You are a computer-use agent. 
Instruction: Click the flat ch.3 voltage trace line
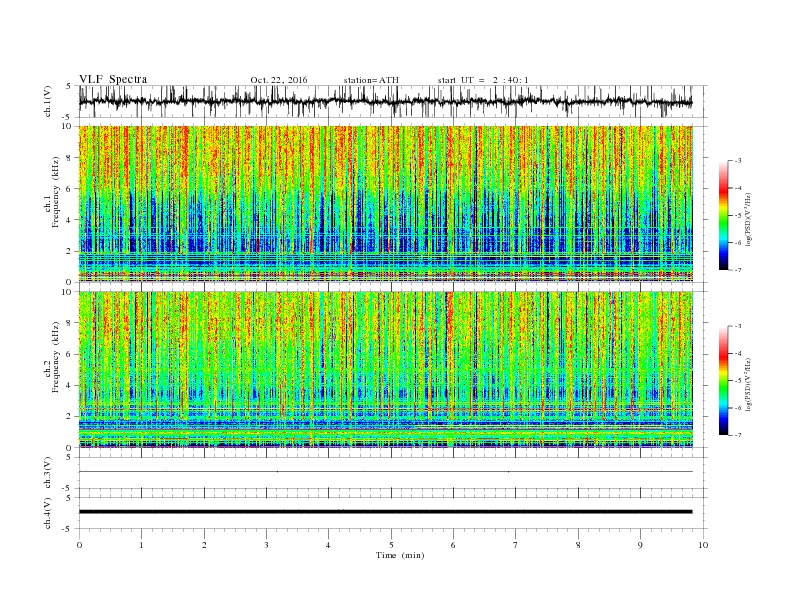coord(385,472)
